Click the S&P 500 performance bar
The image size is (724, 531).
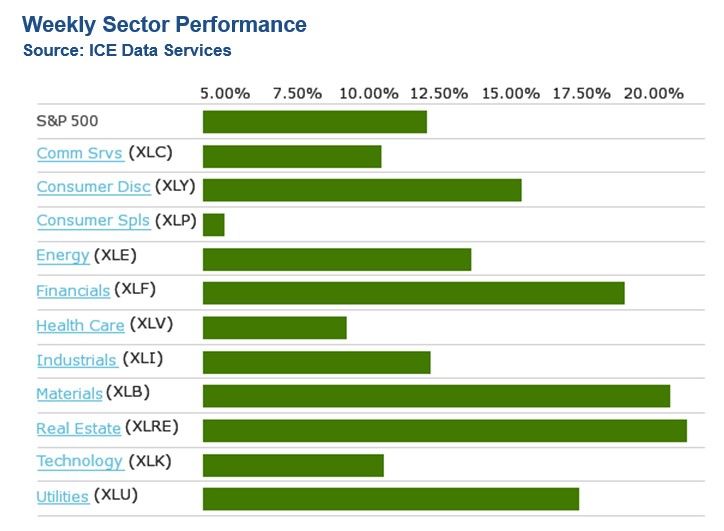point(314,122)
